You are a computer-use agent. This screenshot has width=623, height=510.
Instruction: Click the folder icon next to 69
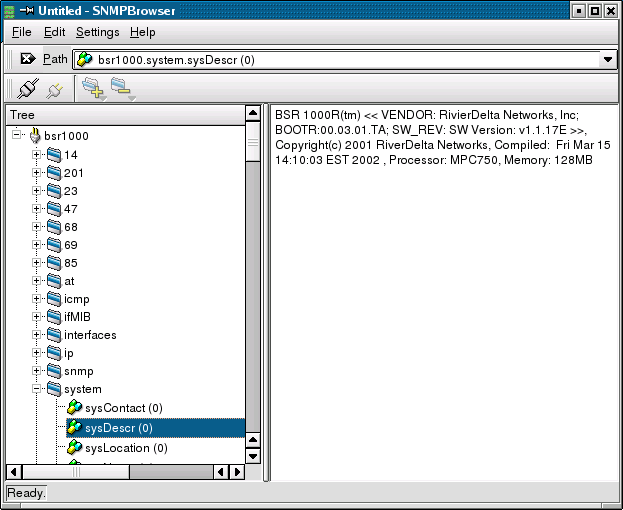click(54, 245)
